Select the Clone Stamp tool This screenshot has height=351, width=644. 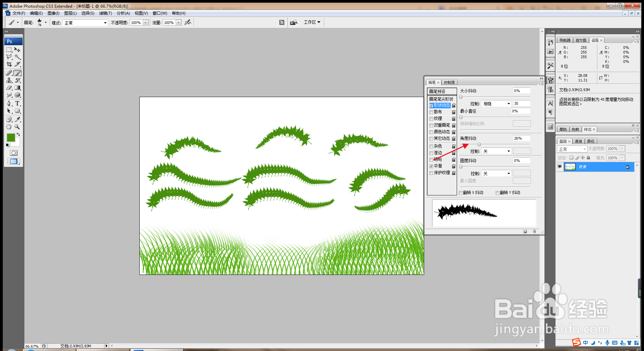point(9,80)
